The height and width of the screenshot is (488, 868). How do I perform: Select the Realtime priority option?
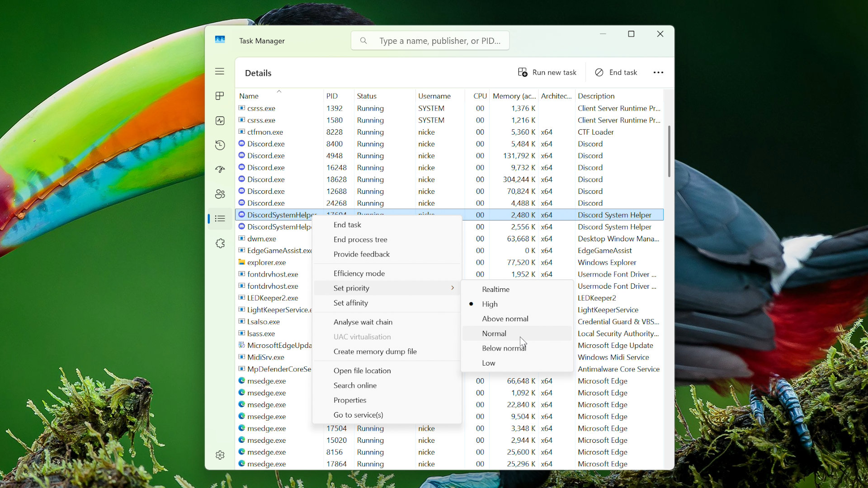click(x=495, y=289)
